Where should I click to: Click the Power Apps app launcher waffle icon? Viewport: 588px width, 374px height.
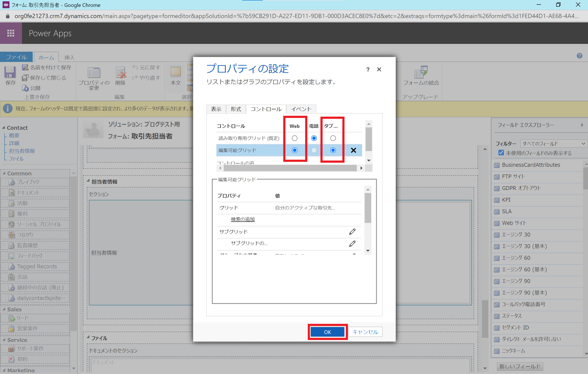tap(11, 33)
